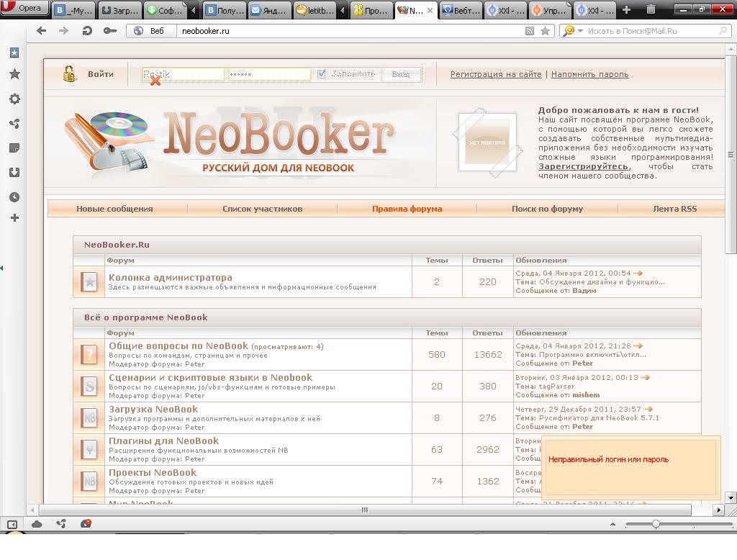Click the magnifier icon in Mail.Ru search
The width and height of the screenshot is (737, 560).
click(723, 31)
